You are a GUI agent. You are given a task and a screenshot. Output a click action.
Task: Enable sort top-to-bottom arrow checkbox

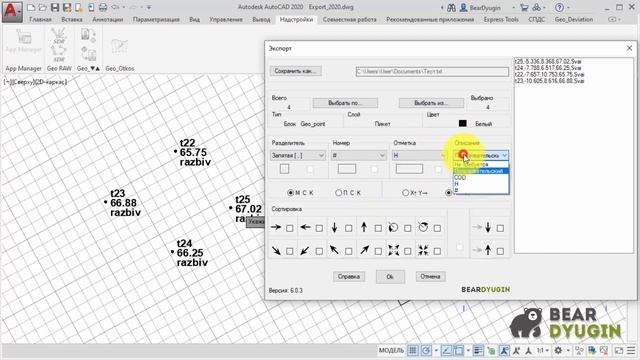[349, 228]
